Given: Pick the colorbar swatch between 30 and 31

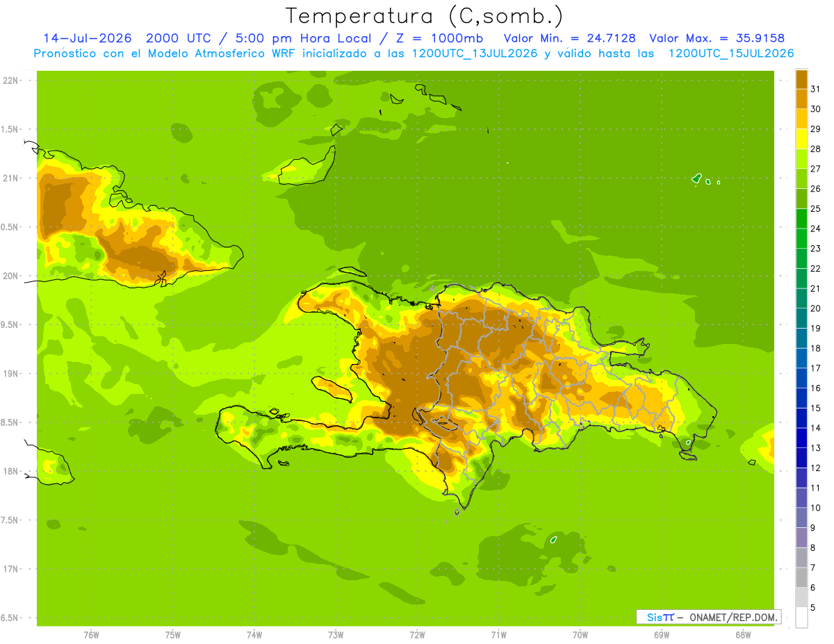Looking at the screenshot, I should tap(801, 99).
